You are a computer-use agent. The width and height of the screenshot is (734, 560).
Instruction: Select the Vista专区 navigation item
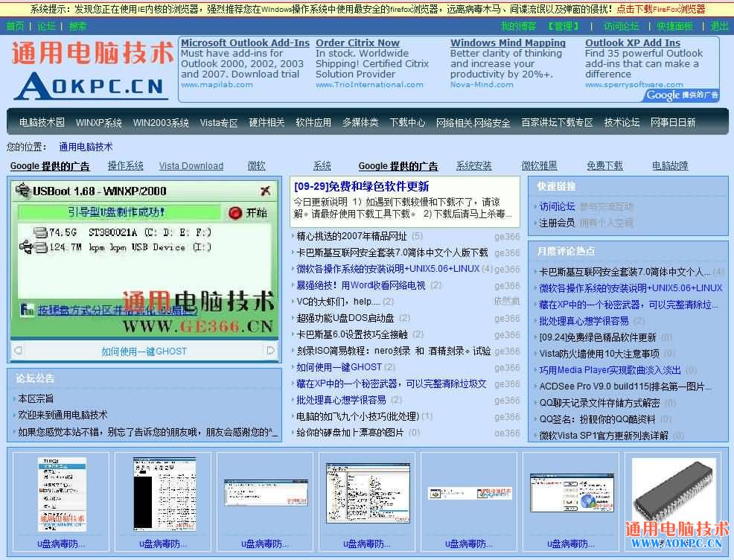click(x=219, y=123)
